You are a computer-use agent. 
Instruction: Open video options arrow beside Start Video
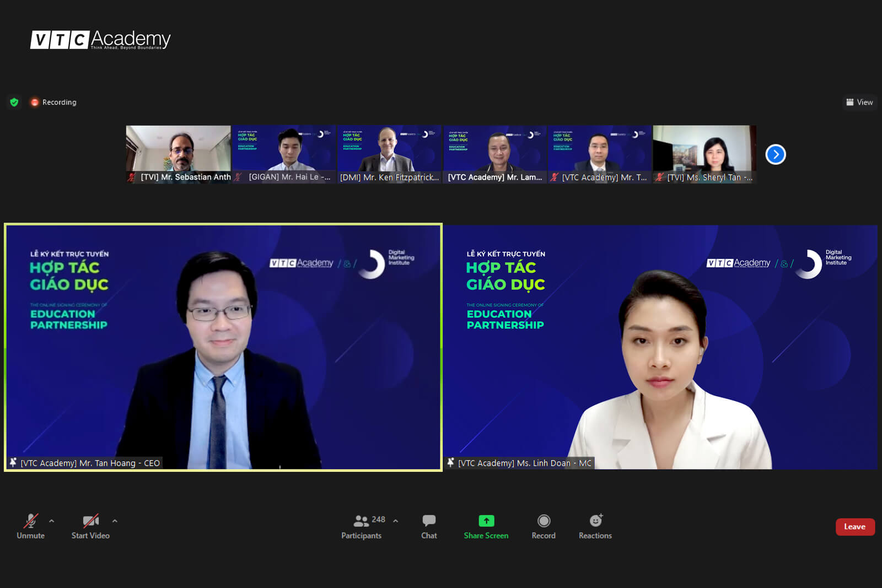click(x=115, y=521)
